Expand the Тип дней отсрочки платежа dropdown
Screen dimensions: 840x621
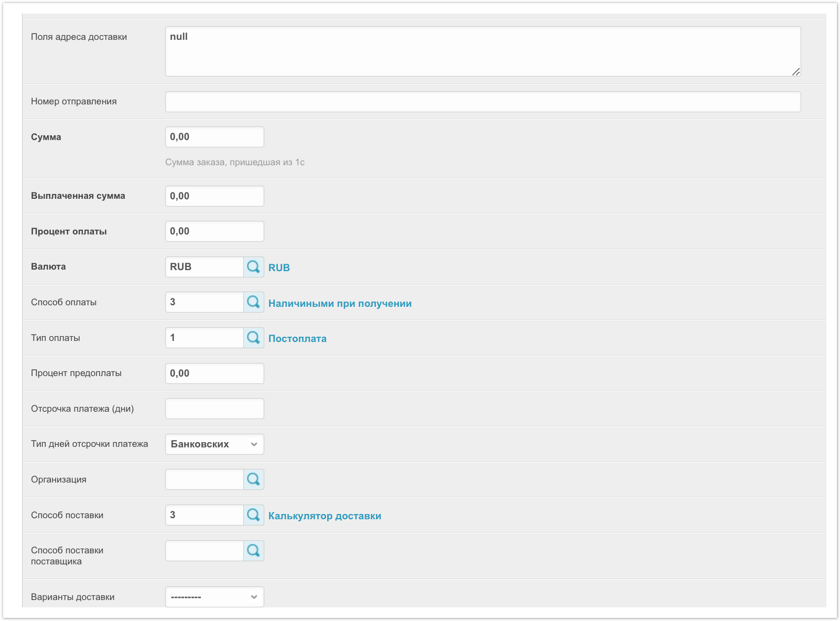point(214,444)
